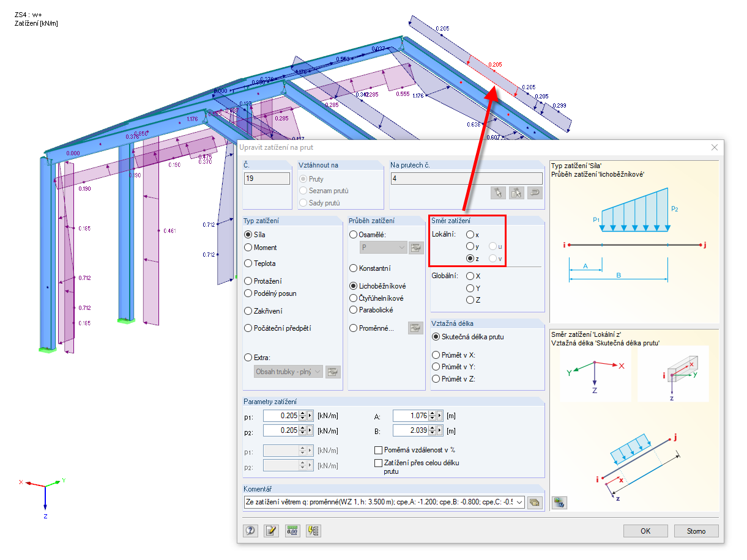This screenshot has height=560, width=747.
Task: Click the spinner arrows of active p1 field
Action: click(x=302, y=416)
